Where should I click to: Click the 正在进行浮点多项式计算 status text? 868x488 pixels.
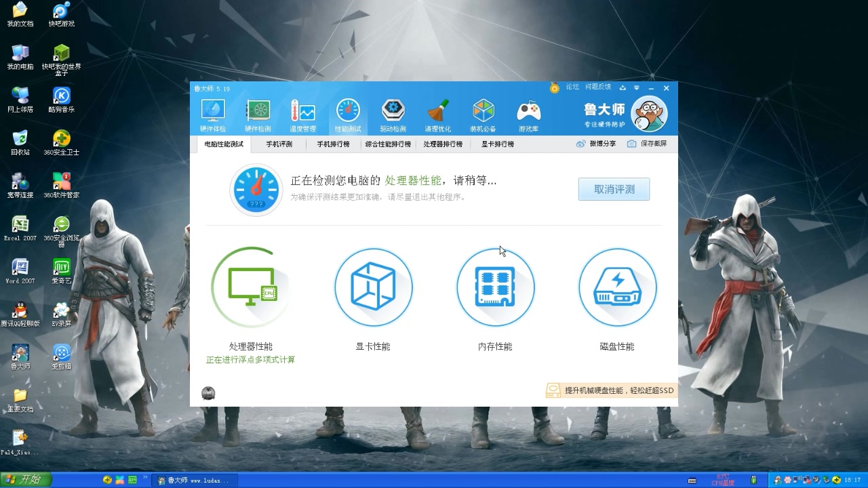pyautogui.click(x=251, y=360)
